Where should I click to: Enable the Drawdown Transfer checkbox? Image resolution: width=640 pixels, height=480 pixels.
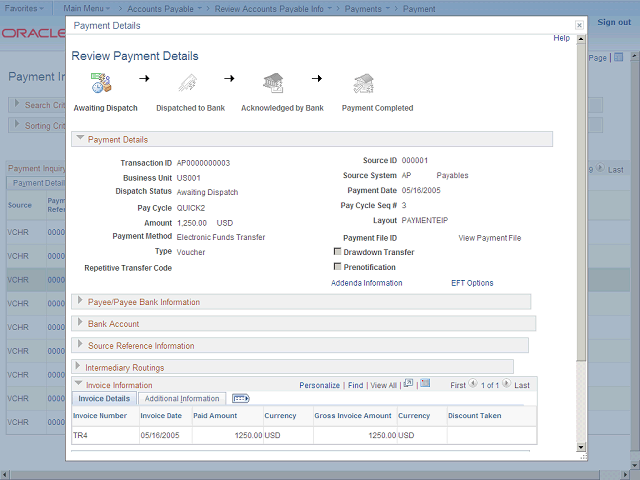click(x=338, y=251)
